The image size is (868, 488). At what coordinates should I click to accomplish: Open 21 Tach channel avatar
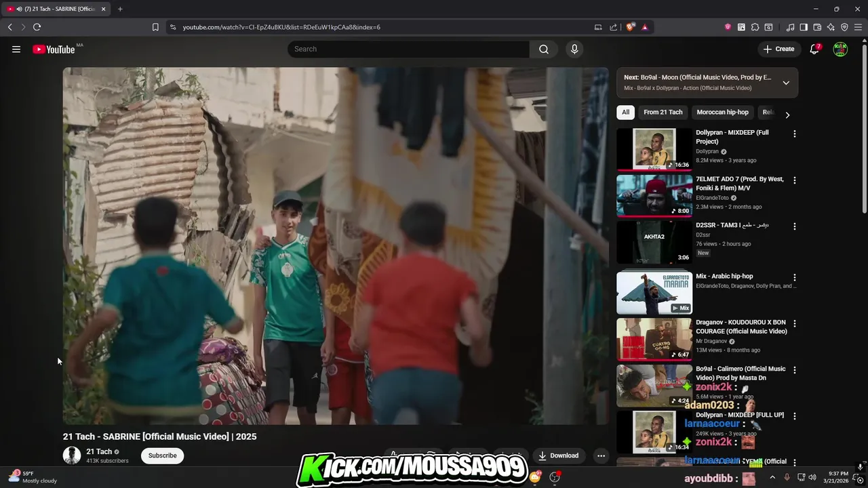[x=72, y=455]
